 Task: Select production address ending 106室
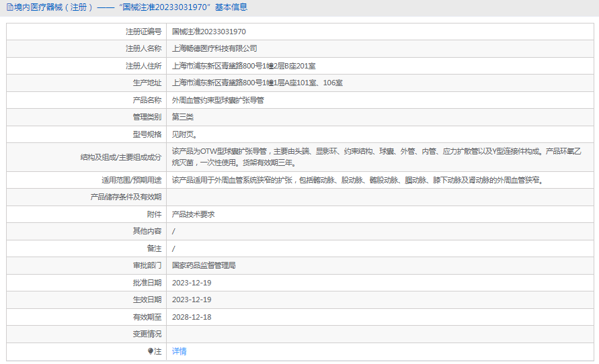(257, 83)
